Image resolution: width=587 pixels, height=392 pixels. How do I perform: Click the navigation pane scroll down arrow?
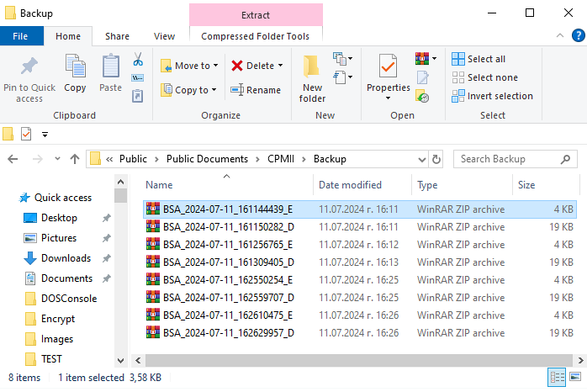click(120, 361)
